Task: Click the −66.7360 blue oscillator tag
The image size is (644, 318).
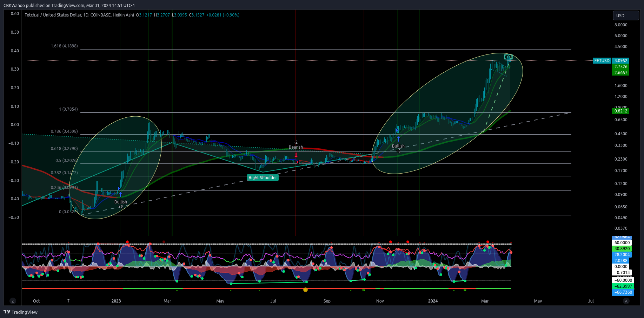Action: (x=623, y=292)
